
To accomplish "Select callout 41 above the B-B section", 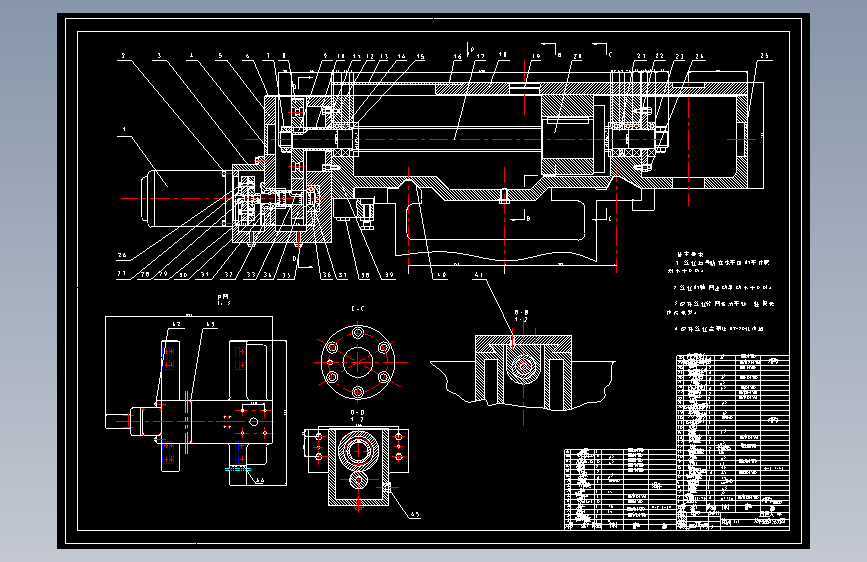I will click(x=478, y=274).
